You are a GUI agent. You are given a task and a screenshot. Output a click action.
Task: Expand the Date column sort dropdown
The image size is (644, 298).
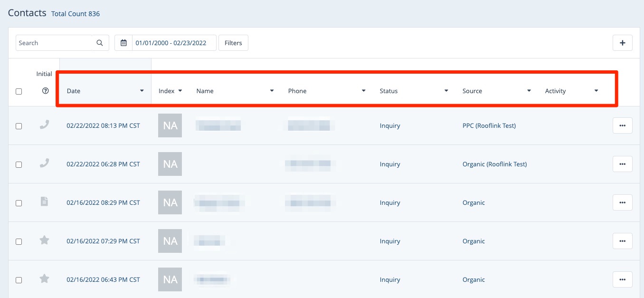(142, 91)
